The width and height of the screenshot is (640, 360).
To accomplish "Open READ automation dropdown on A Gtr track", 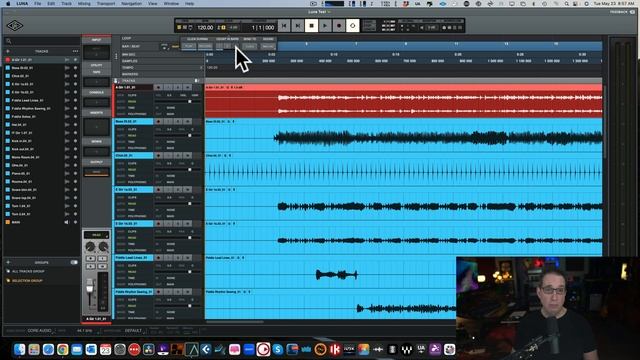I will coord(132,101).
